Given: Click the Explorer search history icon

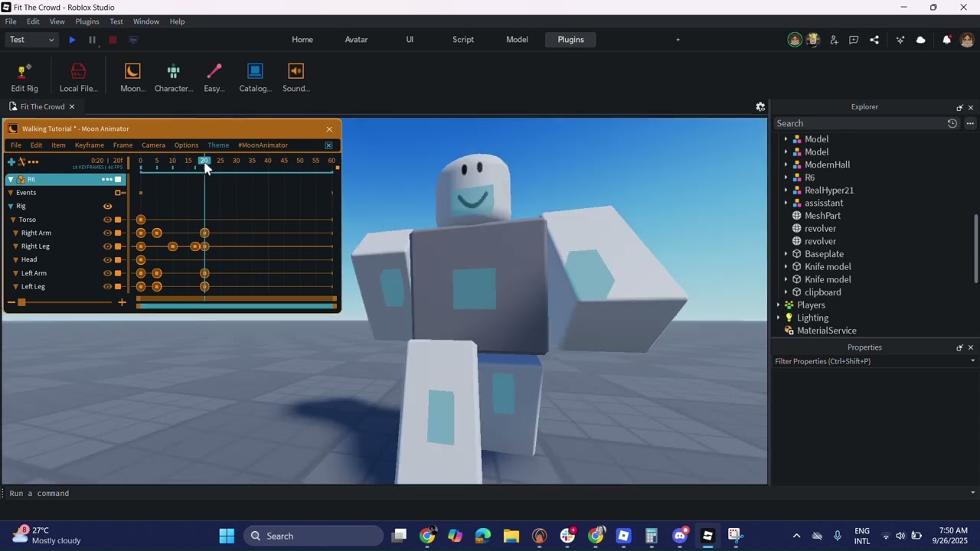Looking at the screenshot, I should pos(952,123).
